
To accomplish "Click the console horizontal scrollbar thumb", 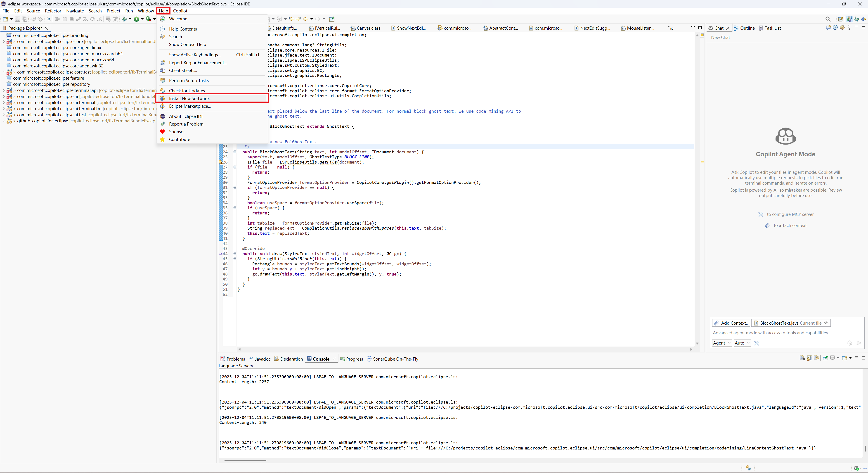I will (245, 460).
